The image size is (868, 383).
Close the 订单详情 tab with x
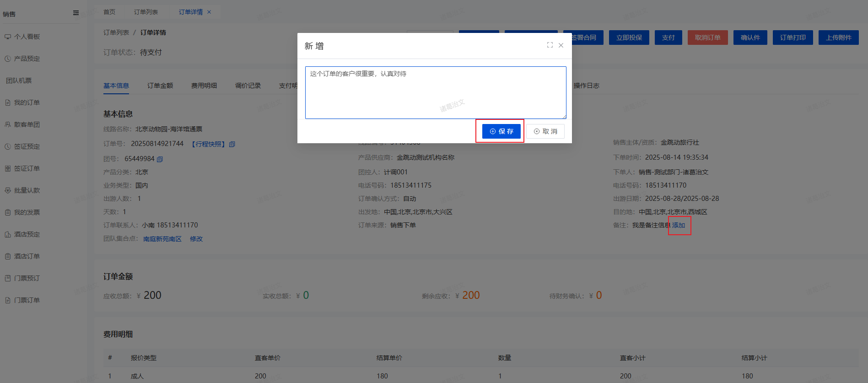point(209,12)
